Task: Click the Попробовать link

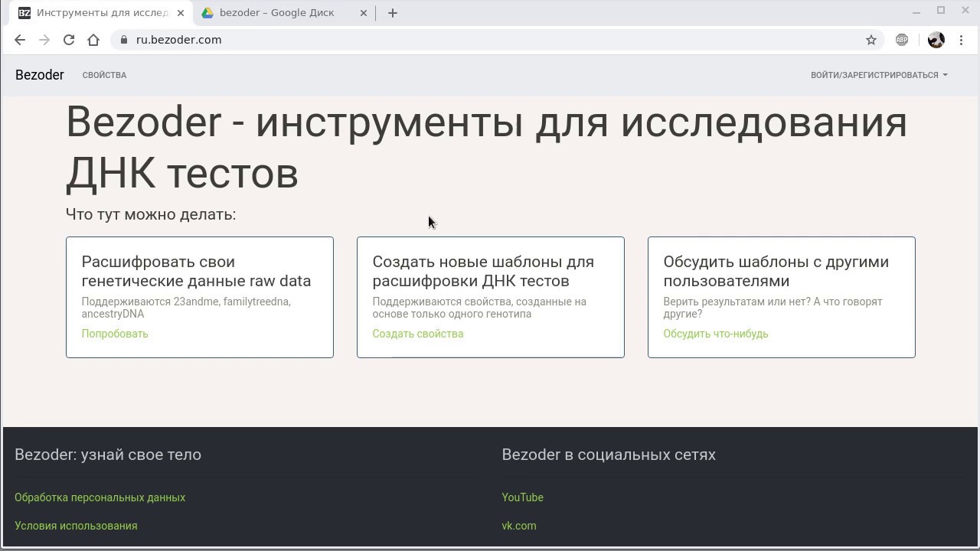Action: tap(115, 334)
